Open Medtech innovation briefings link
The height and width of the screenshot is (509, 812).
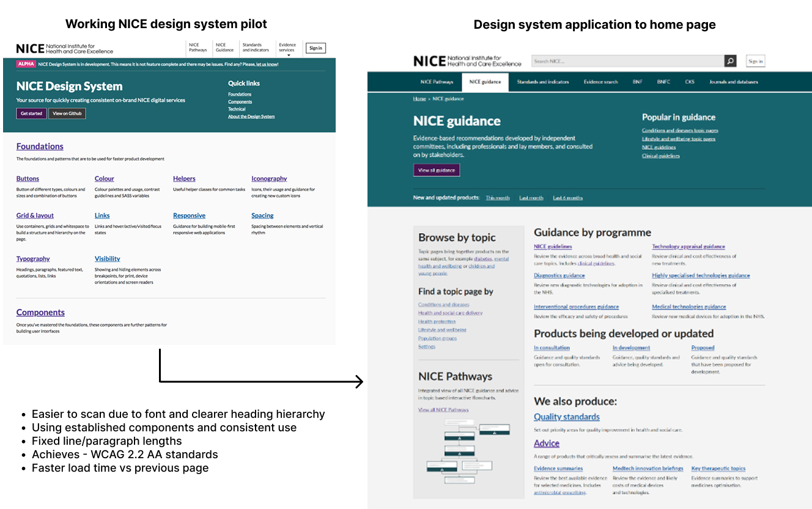pos(648,469)
